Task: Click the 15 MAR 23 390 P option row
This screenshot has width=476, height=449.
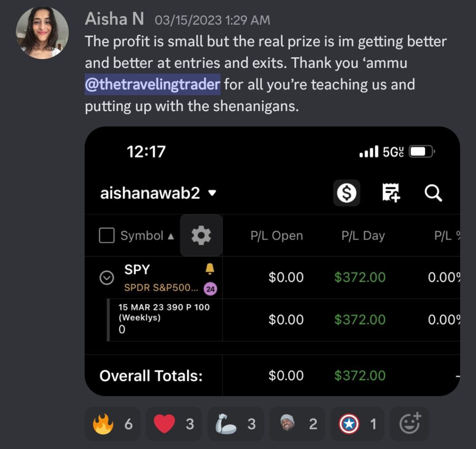Action: [x=272, y=320]
